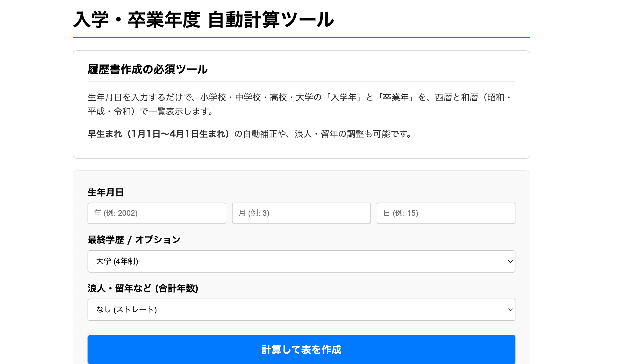Click the chevron arrow on 浪人・留年 select
Screen dimensions: 623x364
[x=510, y=310]
